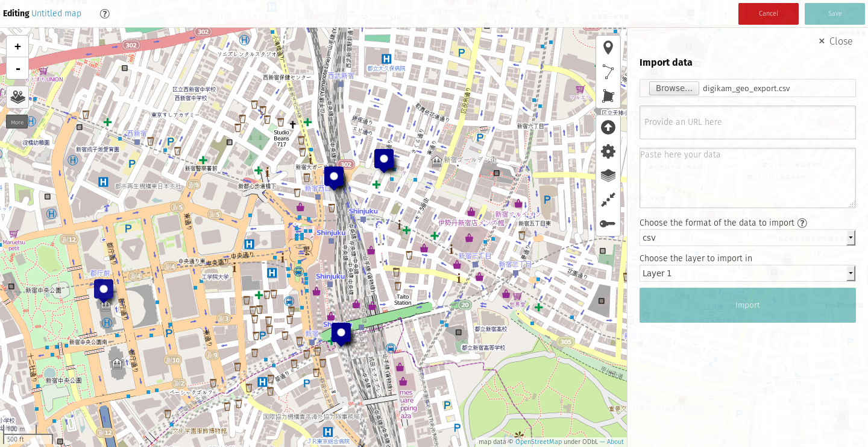Screen dimensions: 868x447
Task: Click the key icon for permissions
Action: point(608,224)
